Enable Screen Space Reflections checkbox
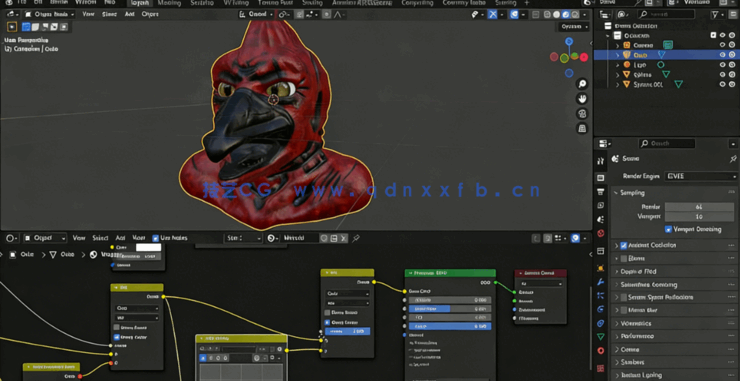Screen dimensions: 740x381 point(623,297)
